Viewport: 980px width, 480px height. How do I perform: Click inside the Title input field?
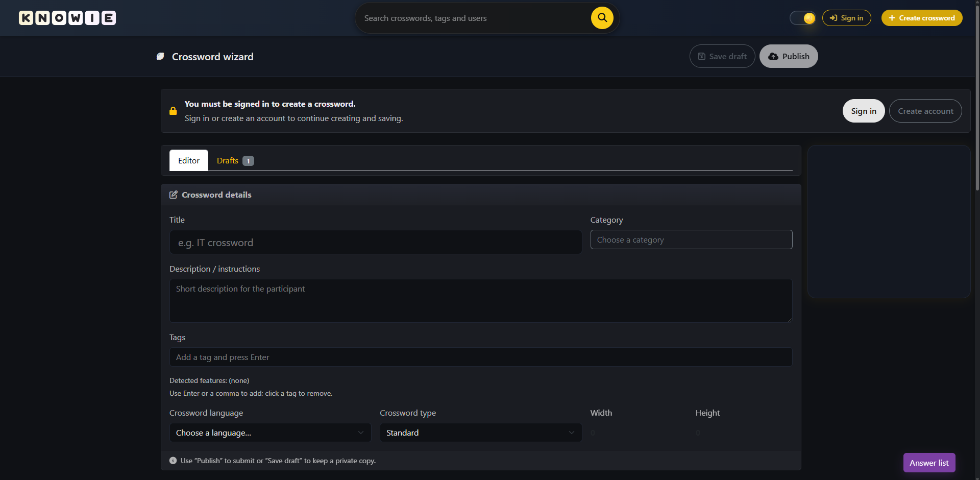click(375, 242)
